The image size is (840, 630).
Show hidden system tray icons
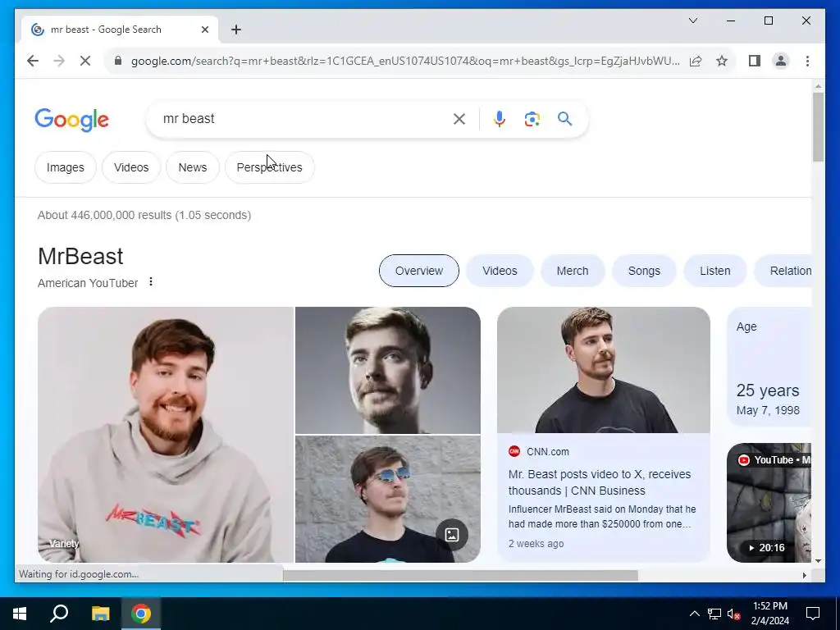point(694,614)
